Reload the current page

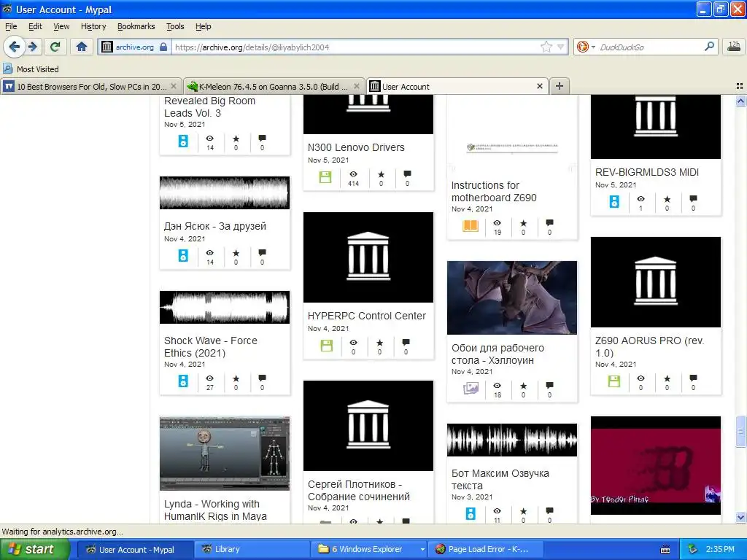(55, 47)
